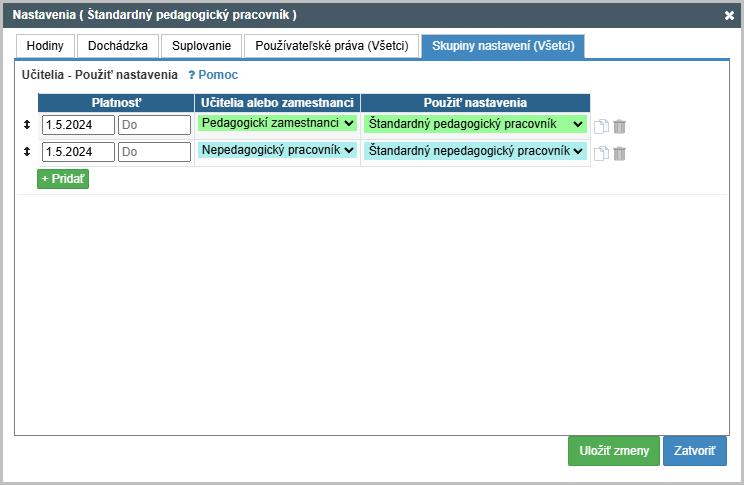The width and height of the screenshot is (744, 485).
Task: Open the Nepedagogický pracovník dropdown
Action: [x=277, y=150]
